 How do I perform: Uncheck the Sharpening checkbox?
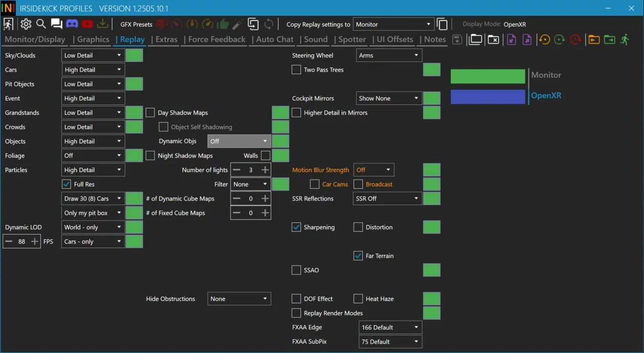pyautogui.click(x=296, y=227)
